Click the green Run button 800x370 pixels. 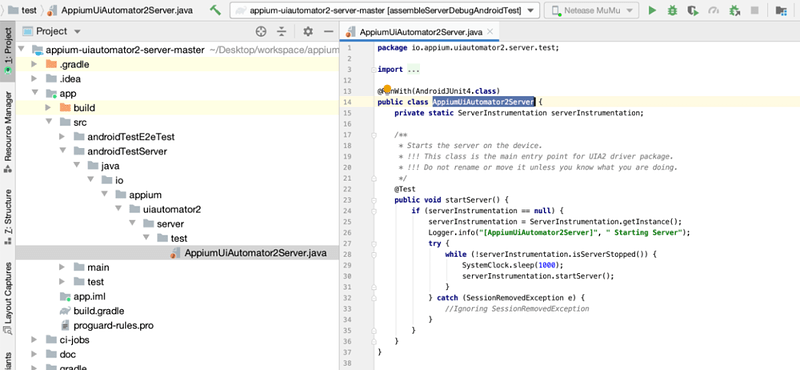point(652,10)
